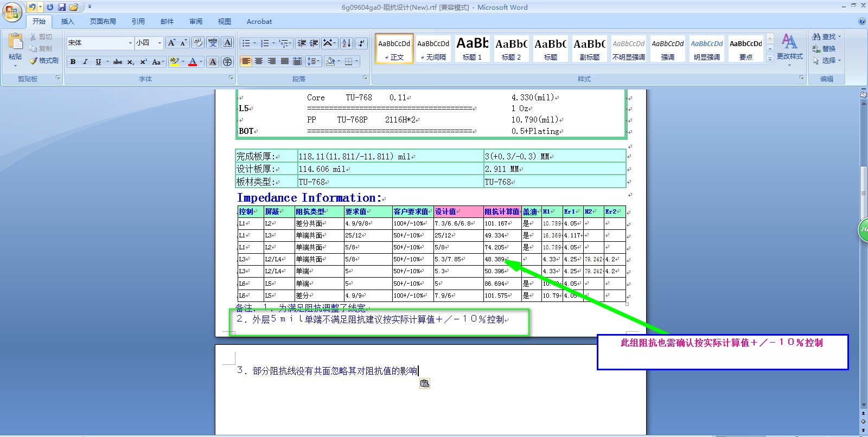Apply the 标题 1 heading style
Screen dimensions: 868x437
click(472, 48)
